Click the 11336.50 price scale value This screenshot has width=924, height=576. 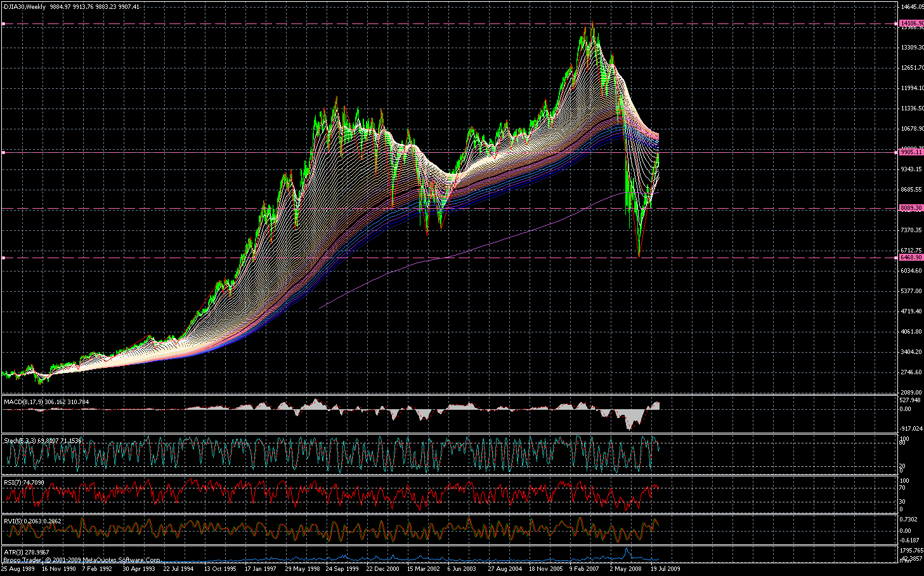coord(912,108)
